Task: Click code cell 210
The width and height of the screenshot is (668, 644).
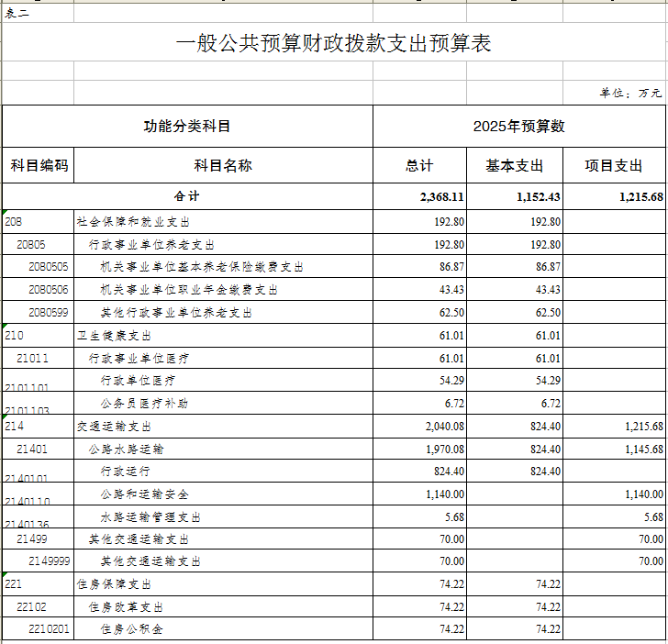Action: [39, 335]
